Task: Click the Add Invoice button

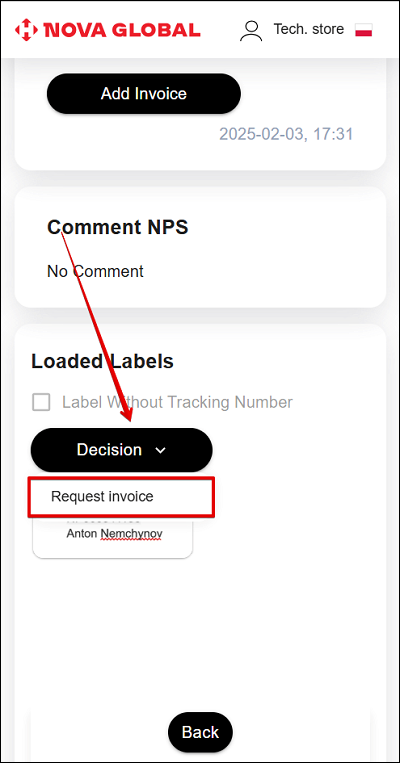Action: (144, 93)
